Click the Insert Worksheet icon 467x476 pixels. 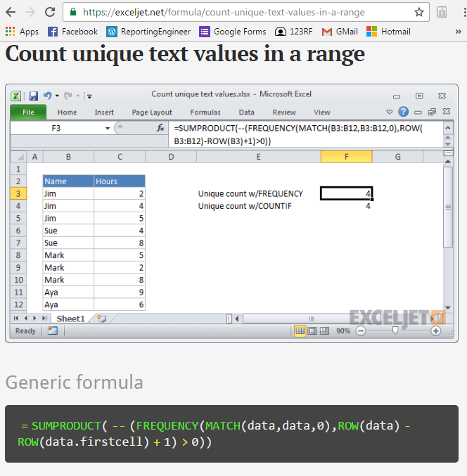click(102, 319)
